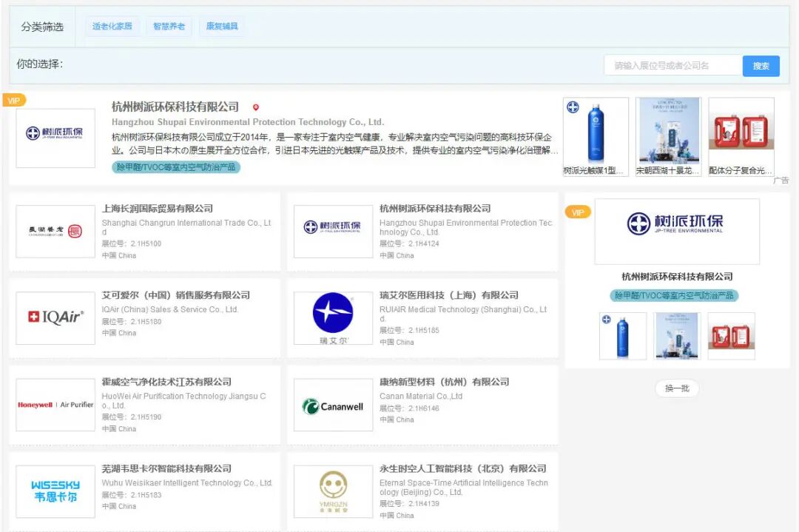Click the YMRGZN smiley face logo

tap(333, 491)
